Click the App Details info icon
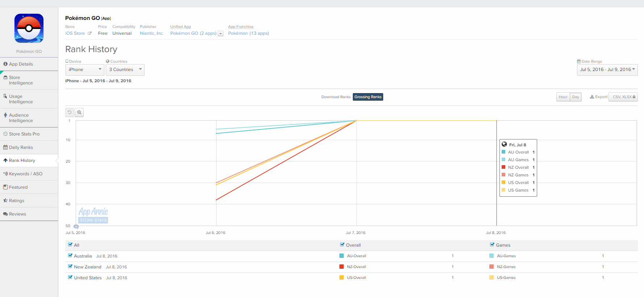Image resolution: width=644 pixels, height=297 pixels. click(5, 64)
